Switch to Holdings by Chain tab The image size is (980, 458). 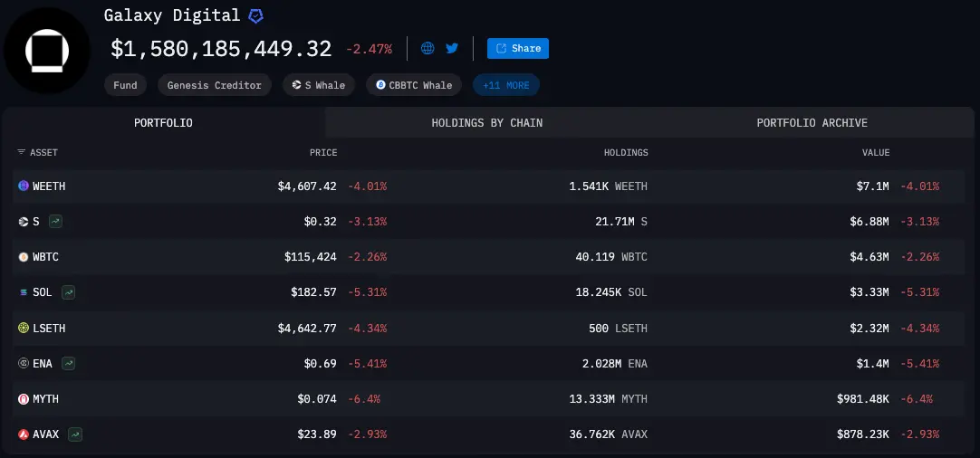[487, 123]
